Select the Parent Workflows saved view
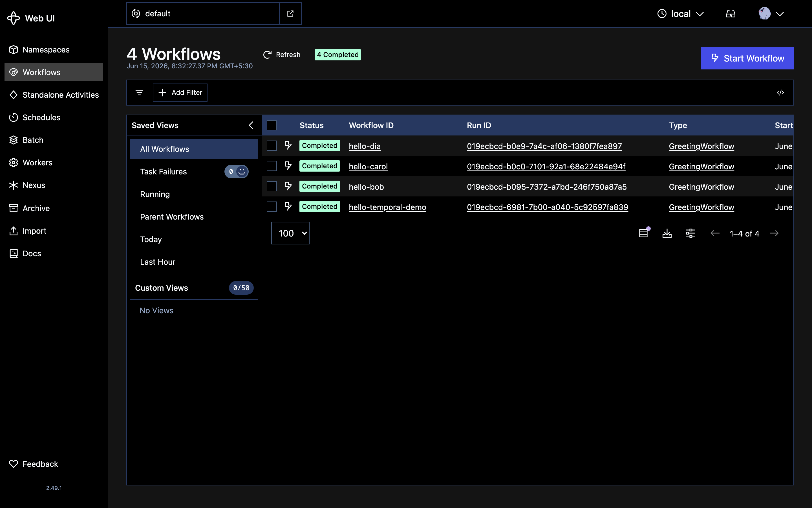812x508 pixels. pyautogui.click(x=194, y=217)
